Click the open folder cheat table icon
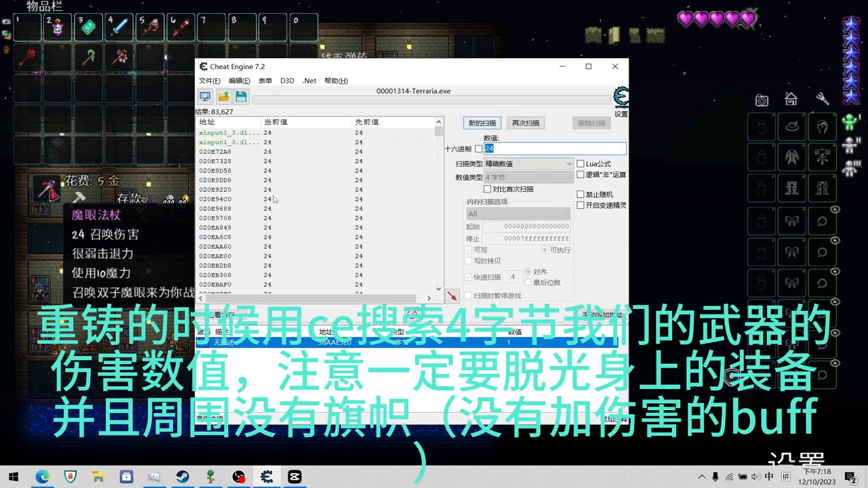The image size is (868, 488). click(x=223, y=97)
